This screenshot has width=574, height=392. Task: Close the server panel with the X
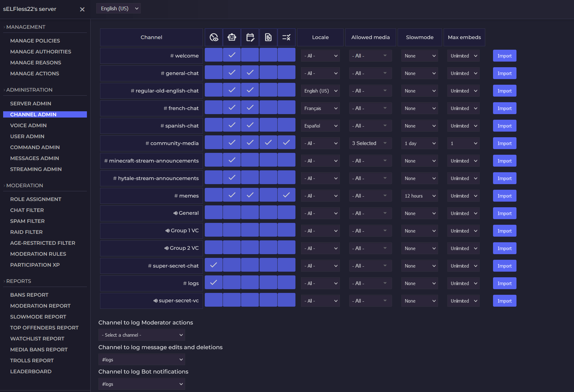click(82, 9)
